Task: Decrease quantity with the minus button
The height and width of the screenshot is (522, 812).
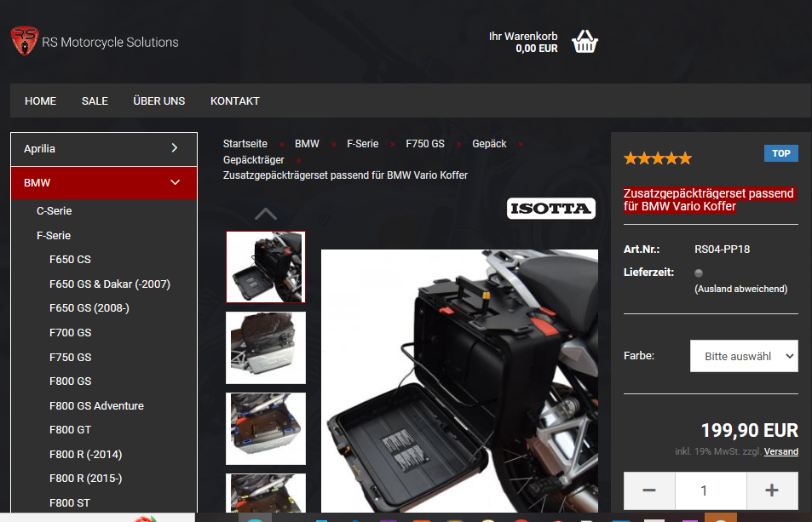Action: 649,490
